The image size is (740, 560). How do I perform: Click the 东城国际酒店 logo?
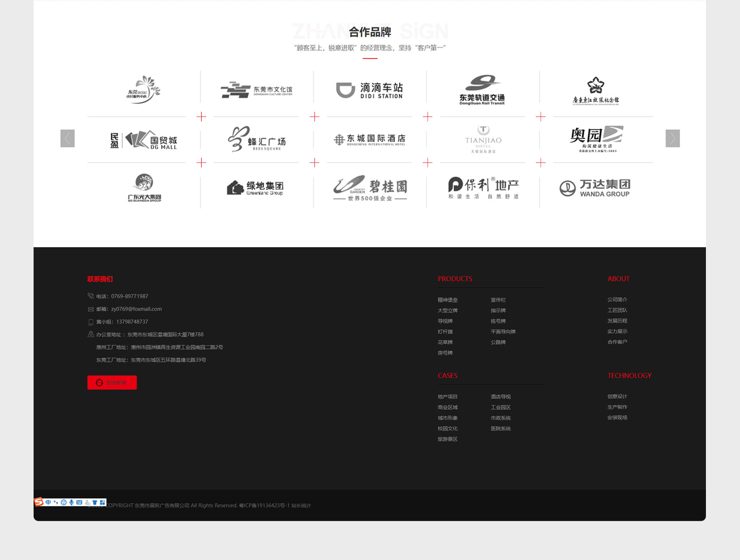point(370,140)
